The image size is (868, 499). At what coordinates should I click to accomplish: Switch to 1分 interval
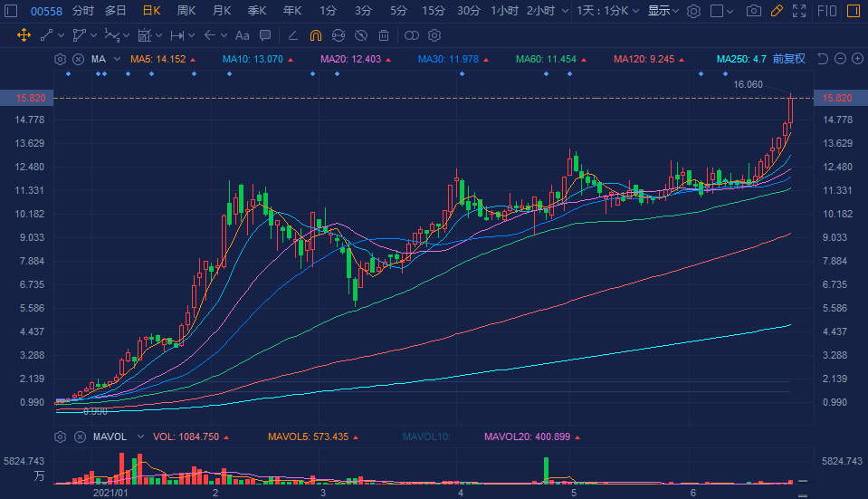pos(328,11)
